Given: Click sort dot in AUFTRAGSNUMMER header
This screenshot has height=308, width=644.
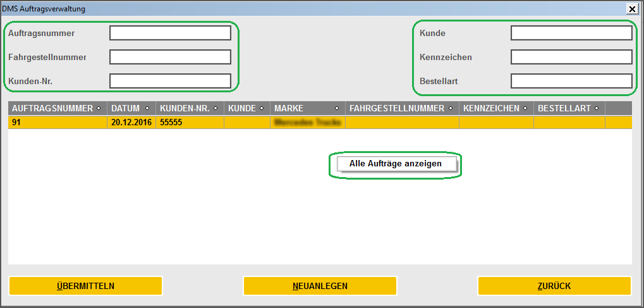Looking at the screenshot, I should click(99, 109).
